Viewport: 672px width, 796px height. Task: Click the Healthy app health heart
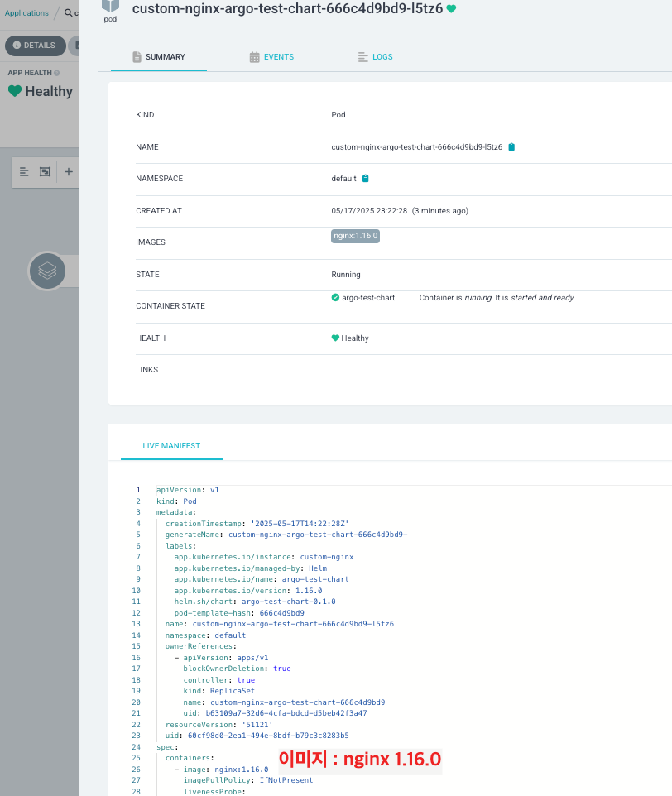[x=15, y=91]
